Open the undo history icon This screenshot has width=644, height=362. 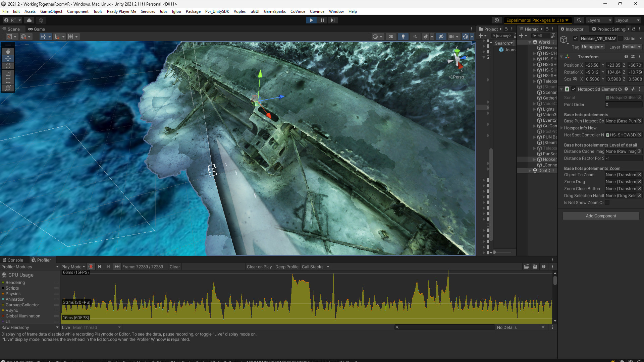coord(497,20)
